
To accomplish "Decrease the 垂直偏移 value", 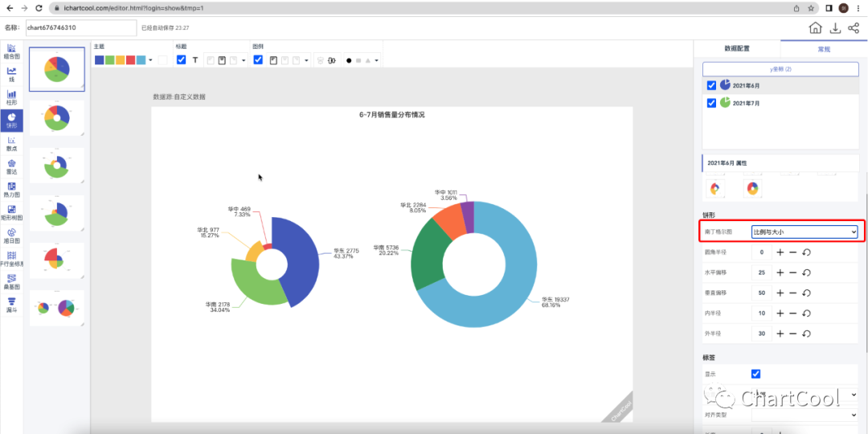I will click(792, 293).
